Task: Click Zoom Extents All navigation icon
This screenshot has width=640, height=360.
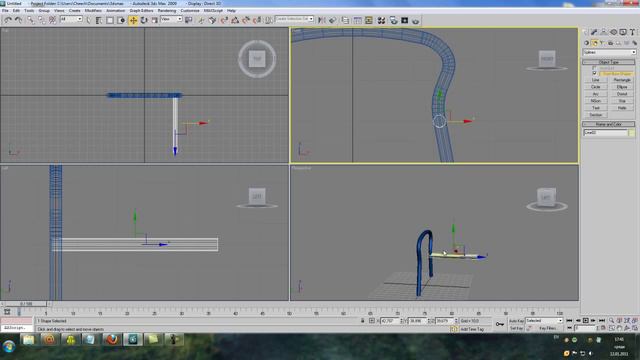Action: pos(627,320)
